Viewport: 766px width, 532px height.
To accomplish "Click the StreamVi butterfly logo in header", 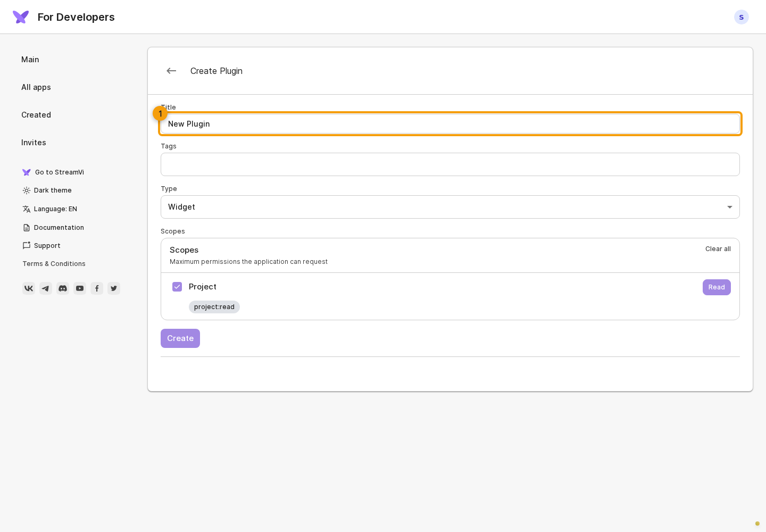I will 21,17.
